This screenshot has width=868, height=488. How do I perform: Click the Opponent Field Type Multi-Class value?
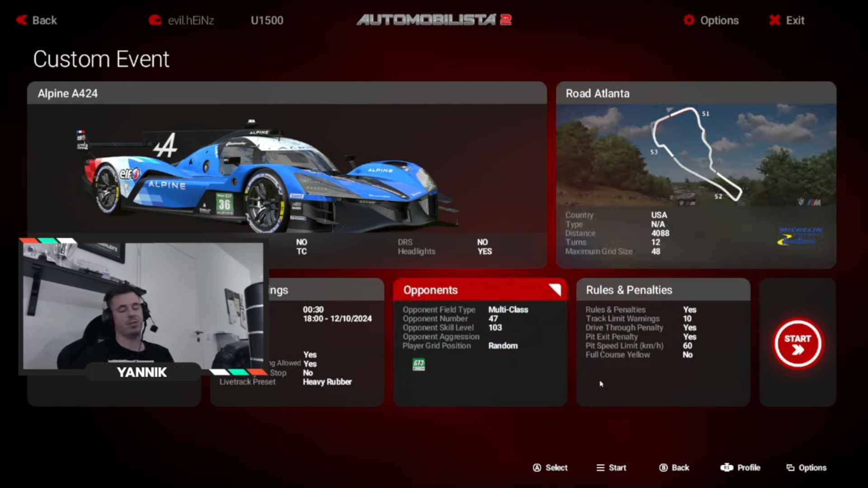(508, 310)
